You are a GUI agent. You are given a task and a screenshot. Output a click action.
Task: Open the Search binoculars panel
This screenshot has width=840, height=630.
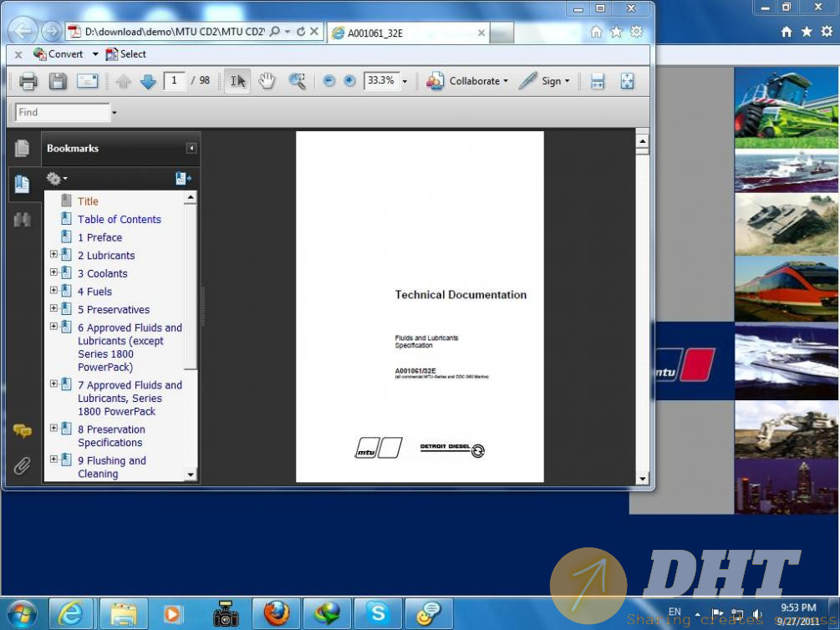pos(22,219)
